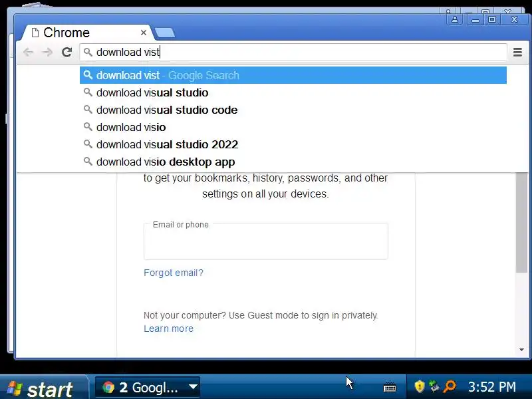The height and width of the screenshot is (399, 532).
Task: Minimize the front Chrome window
Action: coord(475,20)
